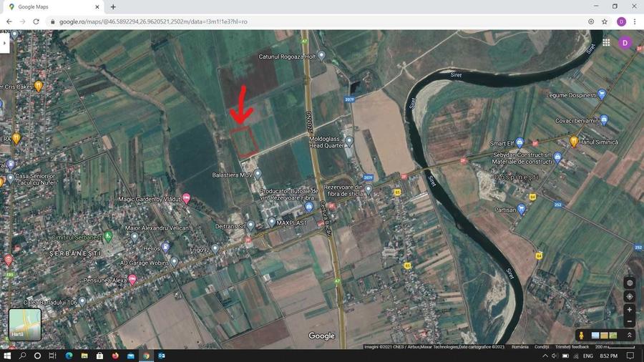Click the Trimiteți feedback link
This screenshot has width=644, height=362.
pos(572,347)
